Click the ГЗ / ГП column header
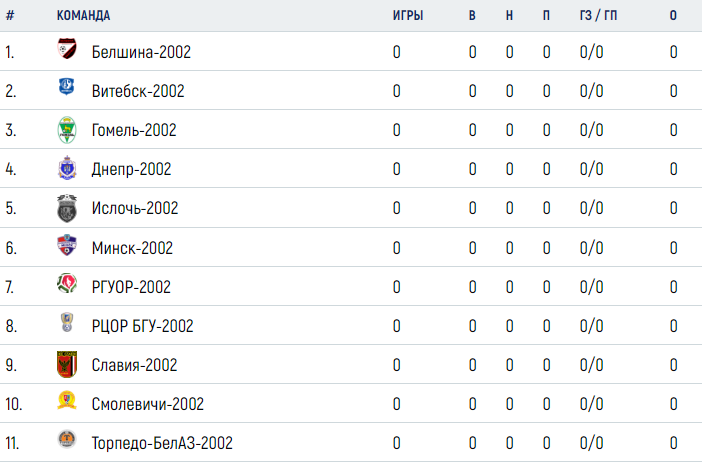The width and height of the screenshot is (702, 464). pos(598,16)
